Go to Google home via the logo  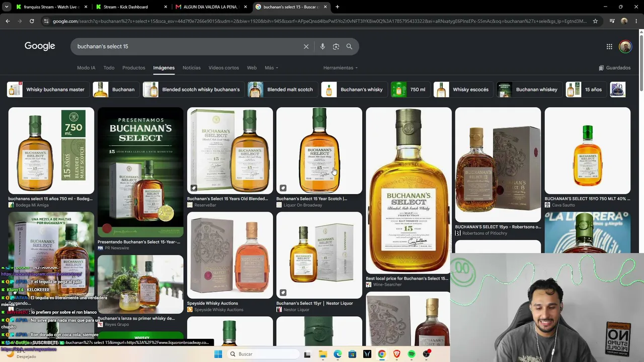click(40, 46)
